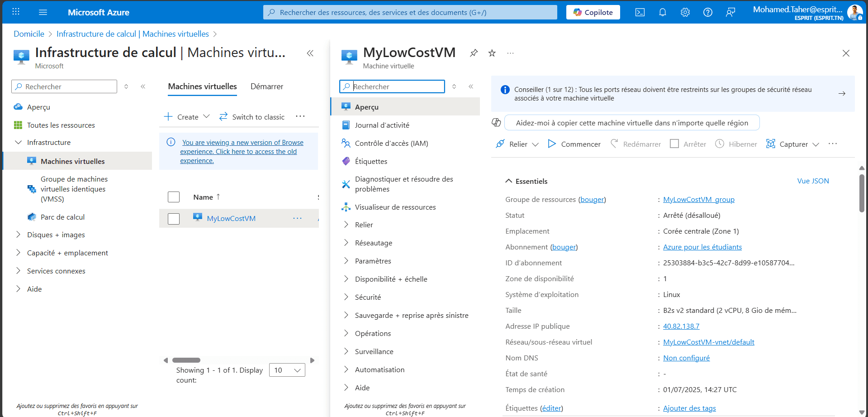Open the Create dropdown
Viewport: 868px width, 417px height.
(x=187, y=117)
